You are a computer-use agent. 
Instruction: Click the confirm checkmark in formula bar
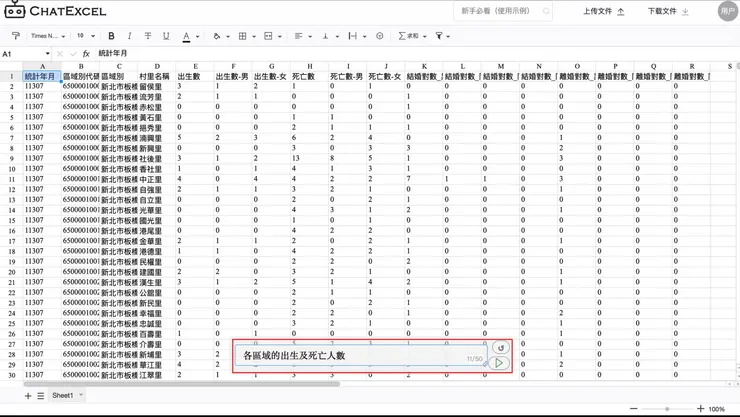click(x=73, y=54)
